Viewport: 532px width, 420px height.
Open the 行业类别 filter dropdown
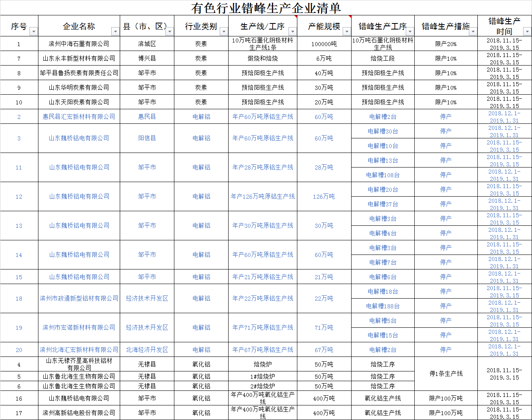tap(224, 32)
